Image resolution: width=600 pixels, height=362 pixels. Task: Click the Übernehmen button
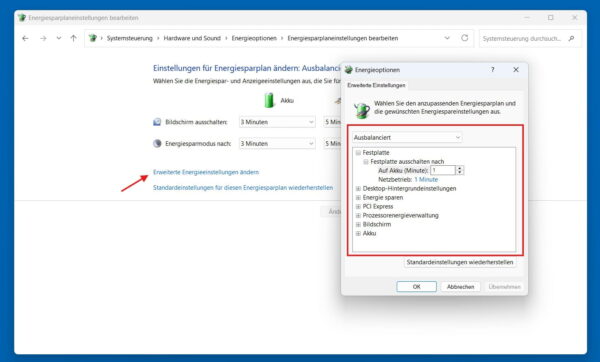pos(504,287)
